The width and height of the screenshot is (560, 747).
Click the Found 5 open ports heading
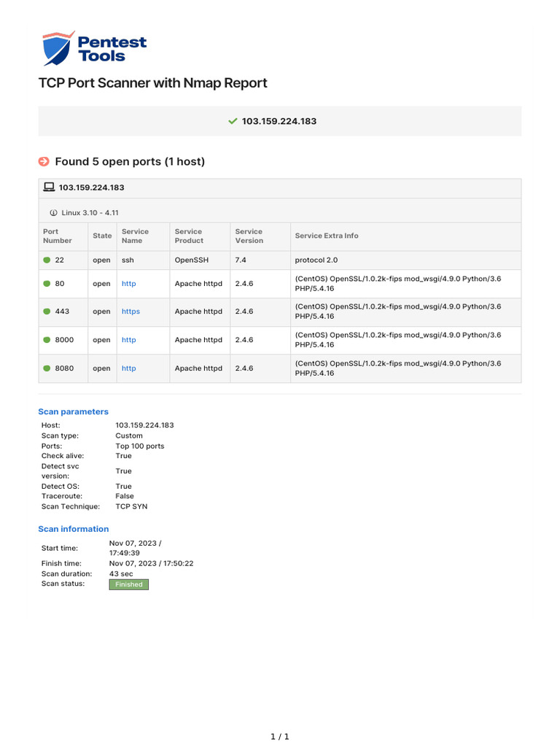tap(130, 161)
